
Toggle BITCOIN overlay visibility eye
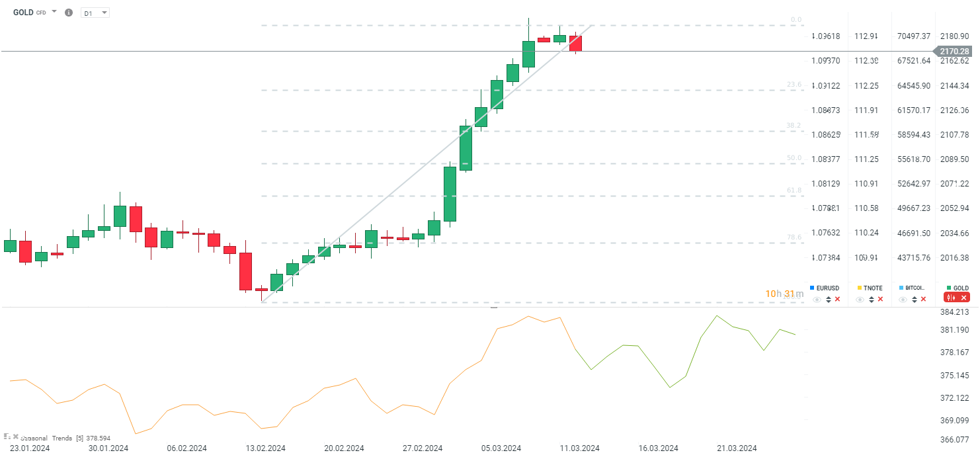tap(903, 300)
